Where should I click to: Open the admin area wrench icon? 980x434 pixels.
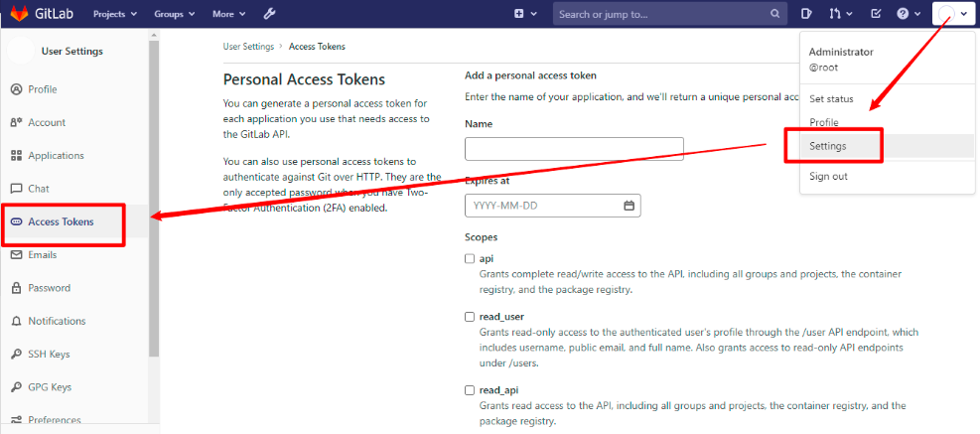tap(269, 14)
